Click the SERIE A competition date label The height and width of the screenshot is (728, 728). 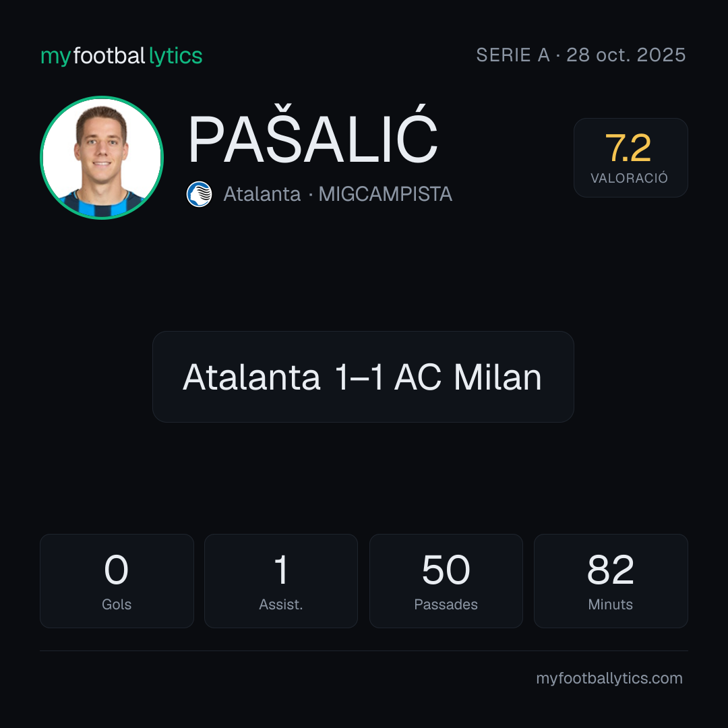[x=581, y=55]
